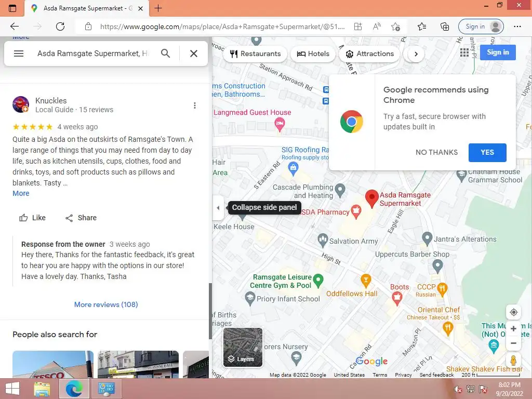Select the Oriental Chef restaurant marker
Image resolution: width=532 pixels, height=399 pixels.
tap(448, 328)
